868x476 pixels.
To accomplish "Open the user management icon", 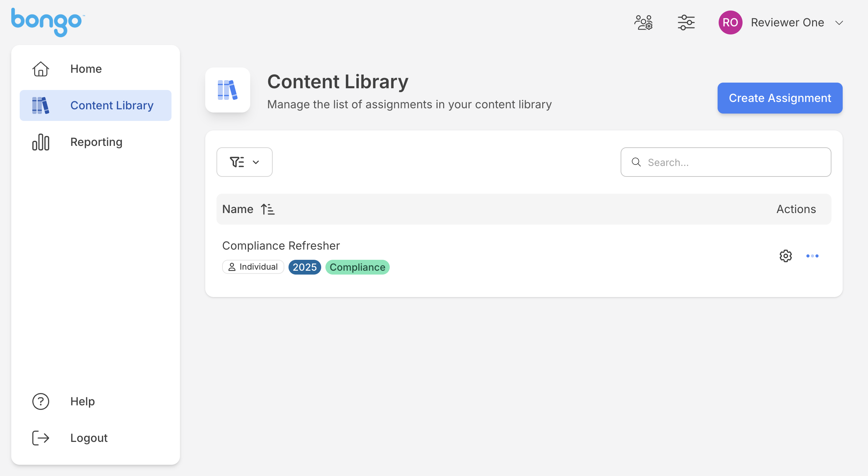I will (643, 22).
